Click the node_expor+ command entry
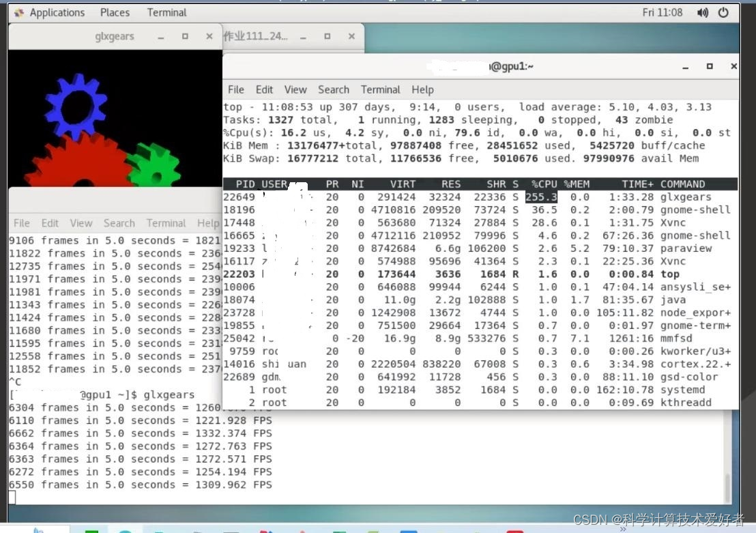The image size is (756, 533). pyautogui.click(x=695, y=313)
